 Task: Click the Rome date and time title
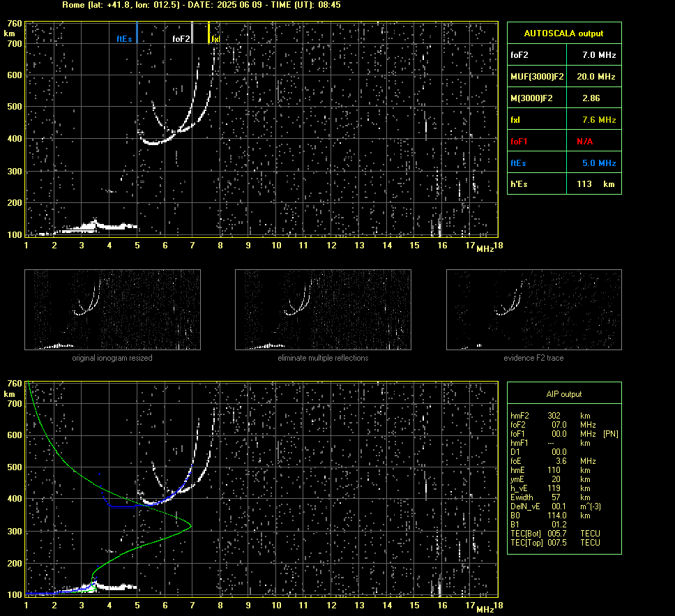[x=202, y=5]
